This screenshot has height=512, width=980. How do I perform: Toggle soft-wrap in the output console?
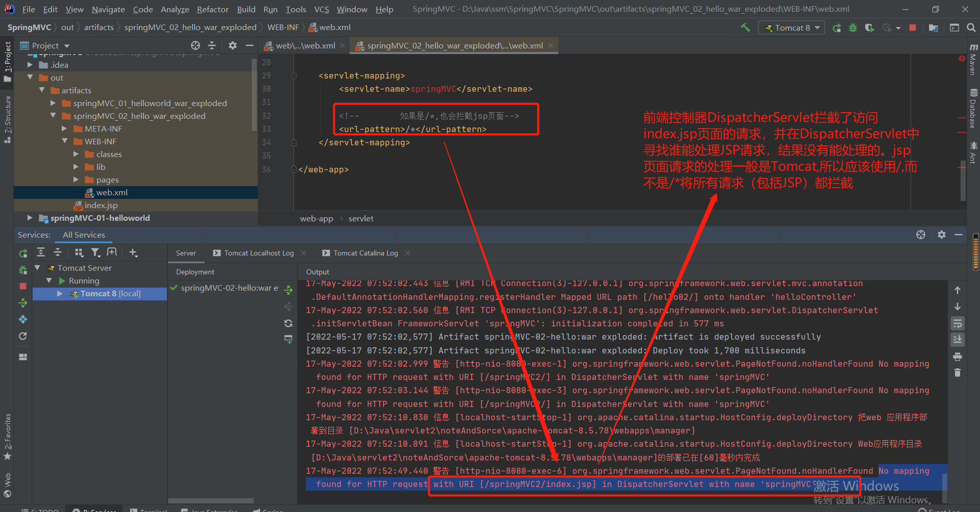(x=958, y=323)
